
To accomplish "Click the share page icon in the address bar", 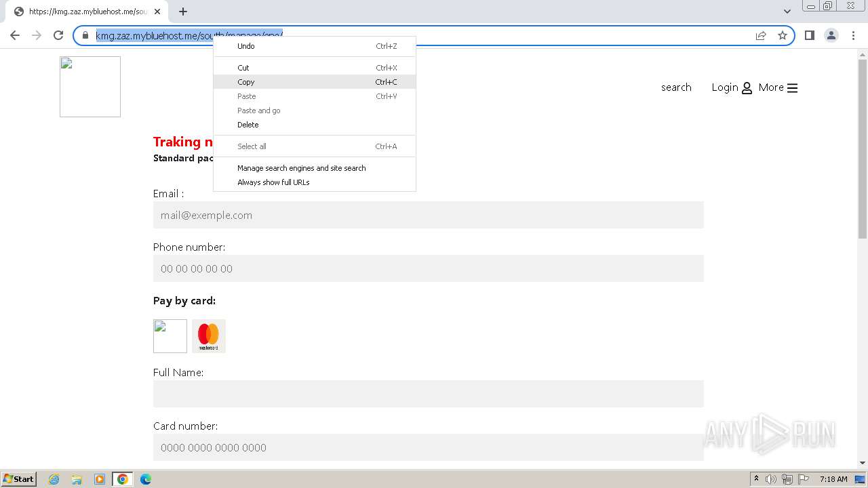I will [761, 35].
